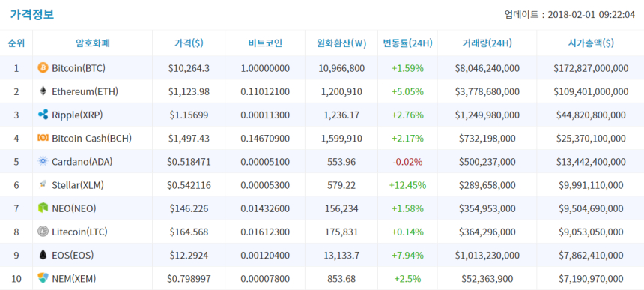Click the -0.02% Cardano change value
This screenshot has width=644, height=290.
tap(408, 162)
